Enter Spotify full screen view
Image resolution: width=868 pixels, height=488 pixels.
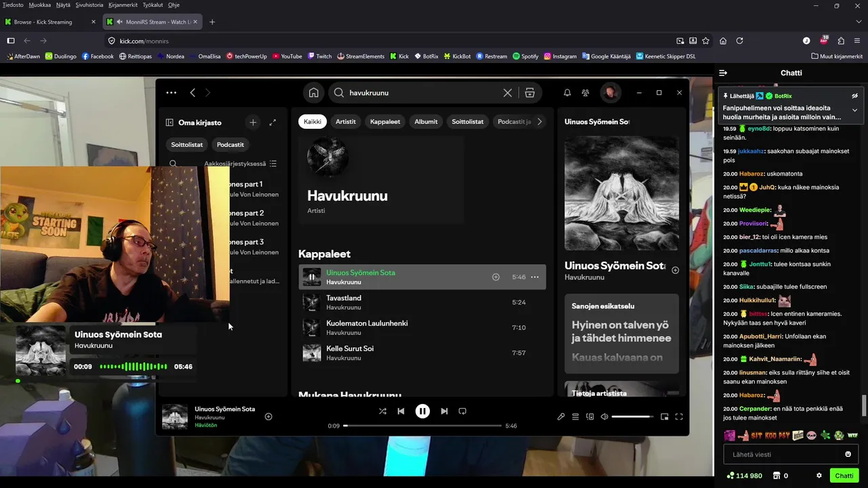[x=679, y=417]
